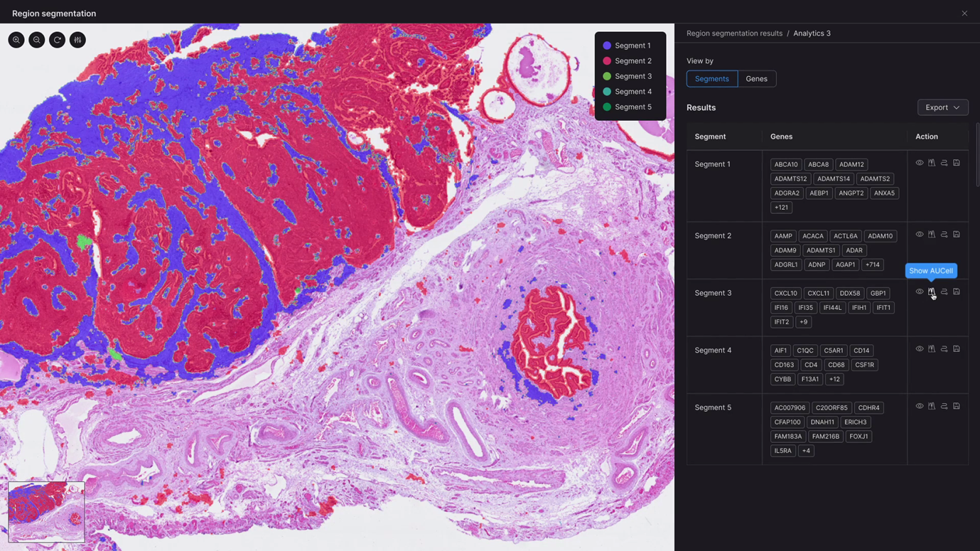
Task: Go to Region segmentation results breadcrumb
Action: pos(734,33)
